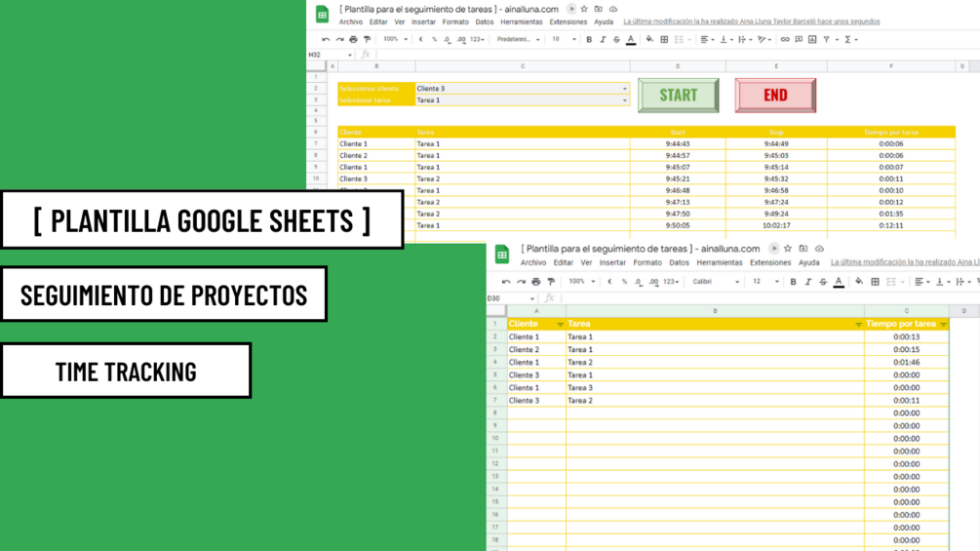
Task: Redo in the upper sheet window
Action: tap(339, 39)
